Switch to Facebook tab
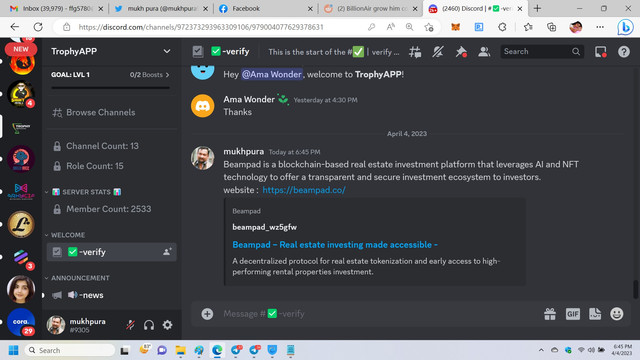 (x=266, y=9)
